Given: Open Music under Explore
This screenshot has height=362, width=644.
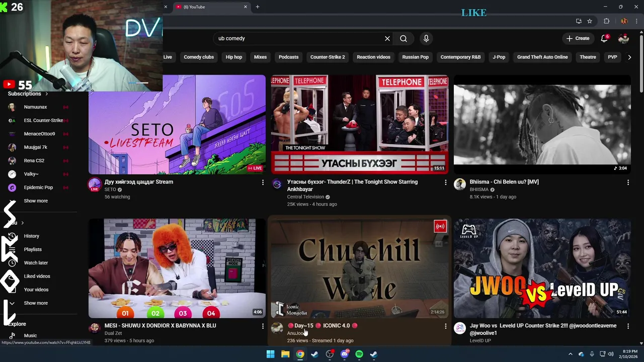Looking at the screenshot, I should tap(30, 336).
